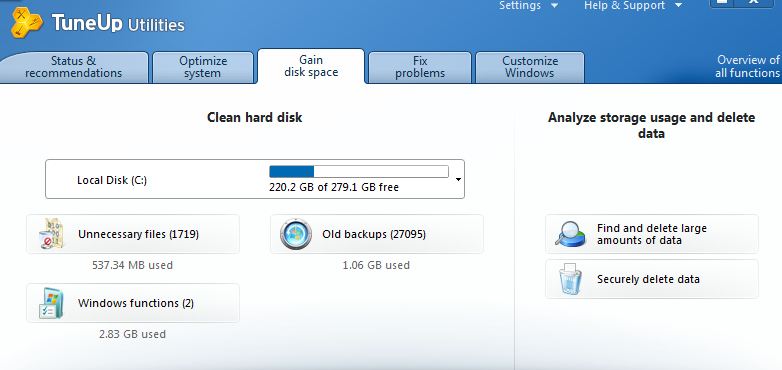Screen dimensions: 782x370
Task: Open Old backups (27095) cleanup
Action: pos(377,234)
